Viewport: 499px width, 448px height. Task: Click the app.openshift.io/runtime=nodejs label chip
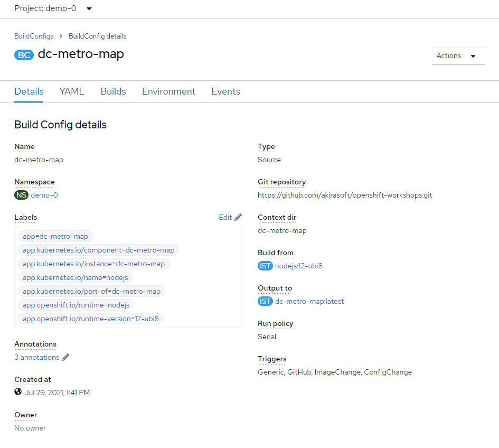77,305
